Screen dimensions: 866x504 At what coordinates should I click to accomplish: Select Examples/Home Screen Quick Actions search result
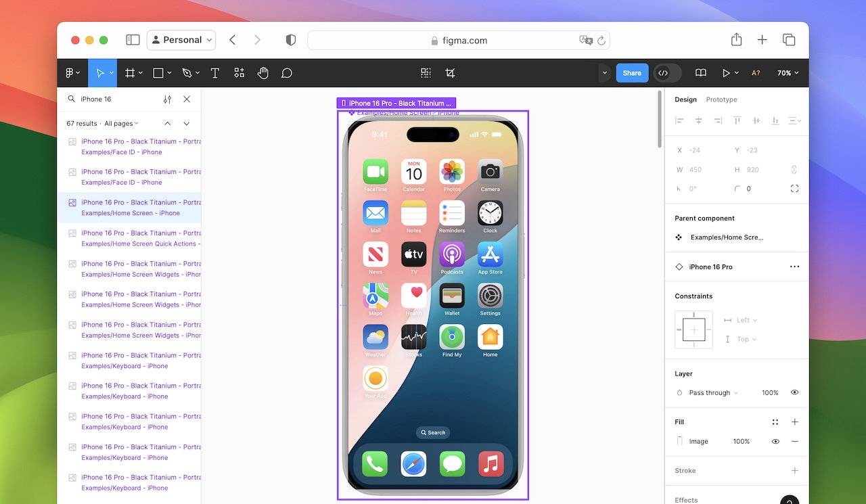click(129, 238)
